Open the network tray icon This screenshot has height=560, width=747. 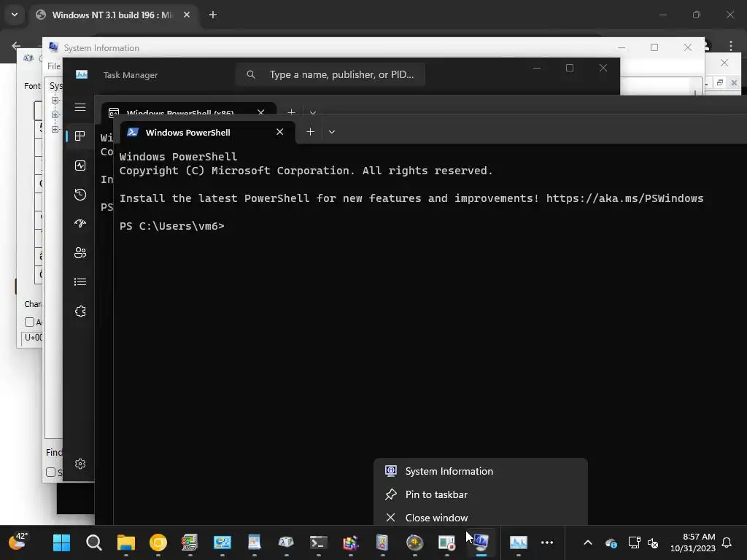(x=634, y=542)
